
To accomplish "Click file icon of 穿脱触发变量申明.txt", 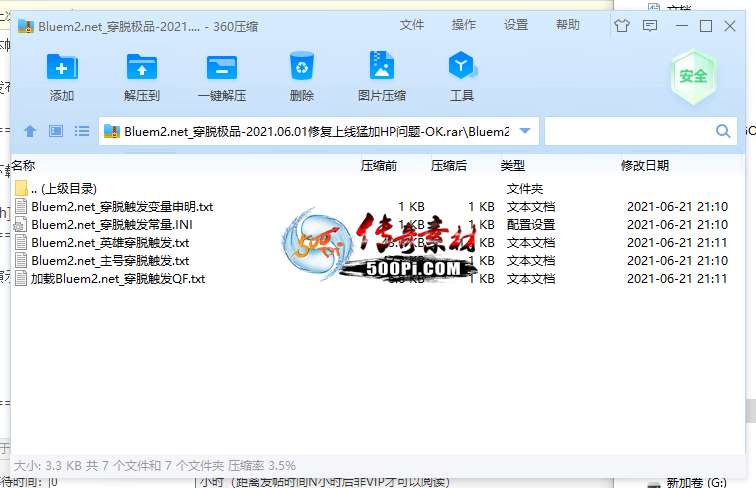I will [21, 206].
